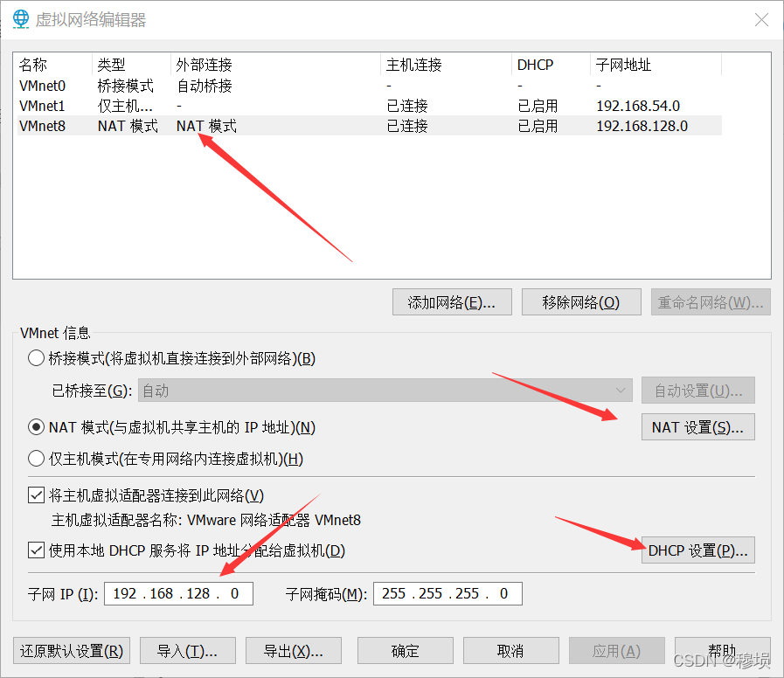Select the VMnet1 row
The height and width of the screenshot is (678, 784).
(370, 106)
